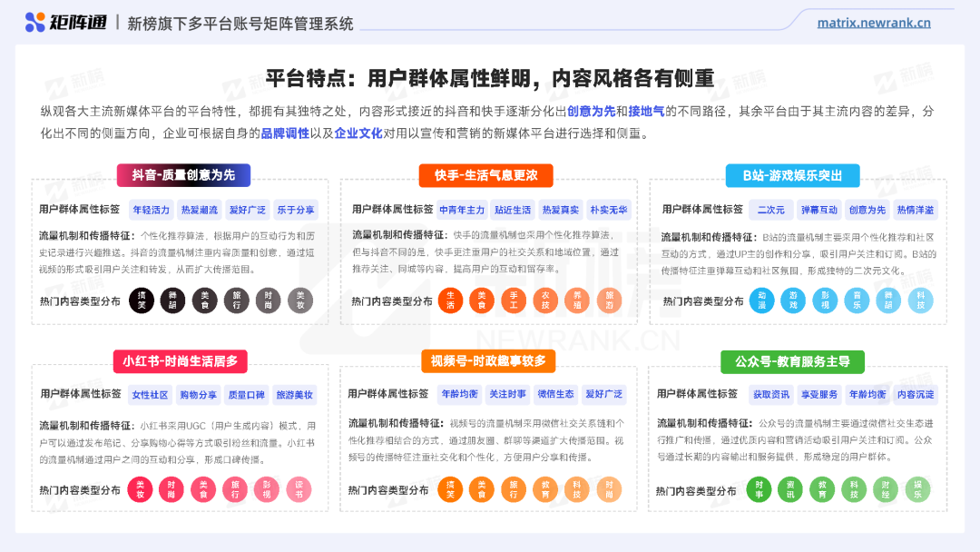
Task: Click the 朴实无华 tag under 快手
Action: (x=609, y=210)
